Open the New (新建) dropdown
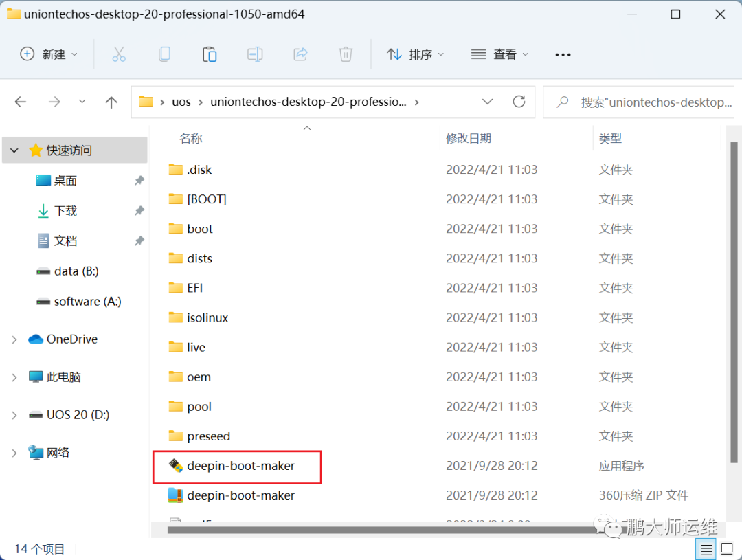This screenshot has width=742, height=560. [49, 54]
